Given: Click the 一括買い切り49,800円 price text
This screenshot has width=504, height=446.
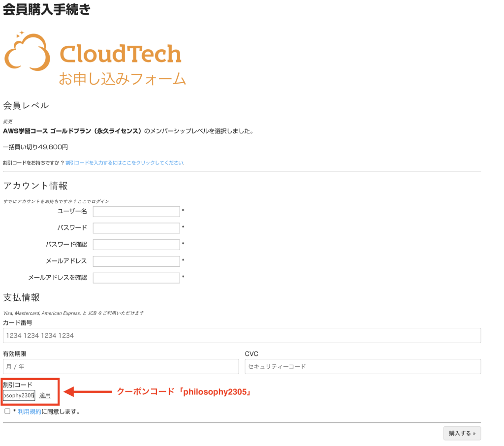Looking at the screenshot, I should pyautogui.click(x=34, y=146).
